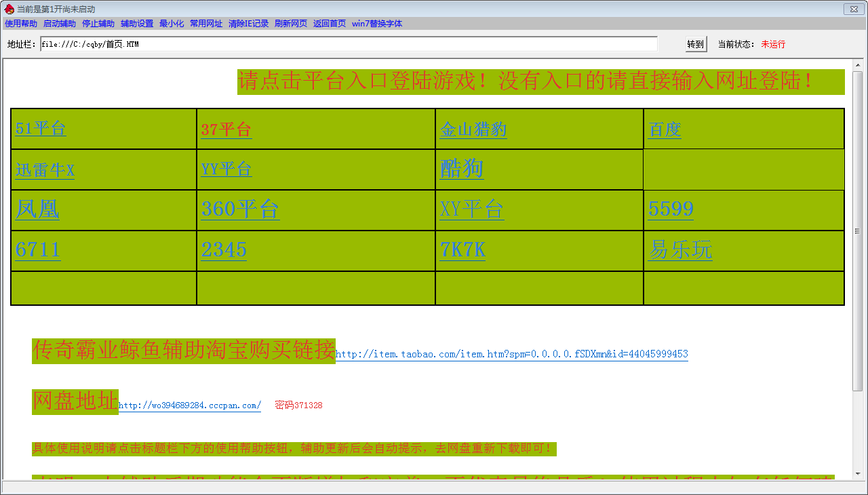Follow the 金山猎豹 link
Image resolution: width=868 pixels, height=495 pixels.
[x=473, y=130]
